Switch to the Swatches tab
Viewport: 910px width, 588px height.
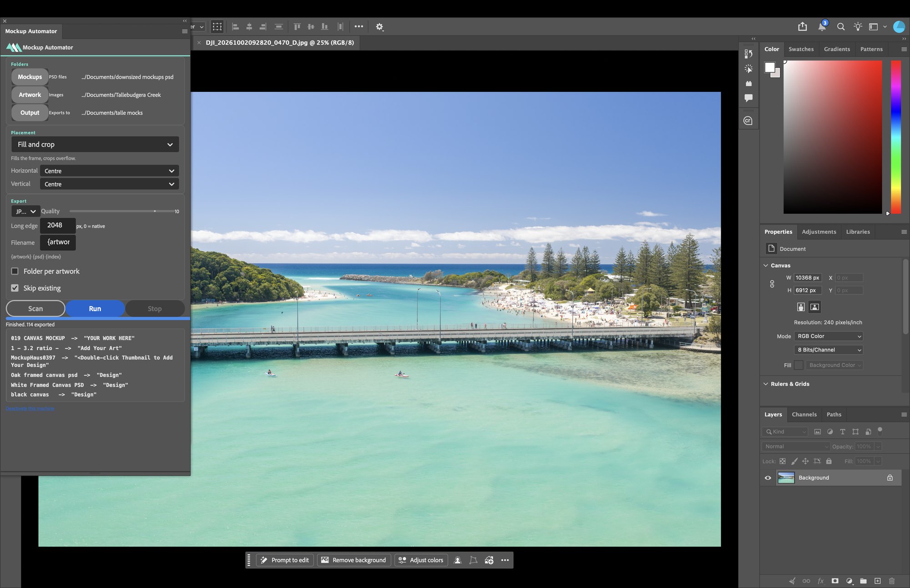801,49
